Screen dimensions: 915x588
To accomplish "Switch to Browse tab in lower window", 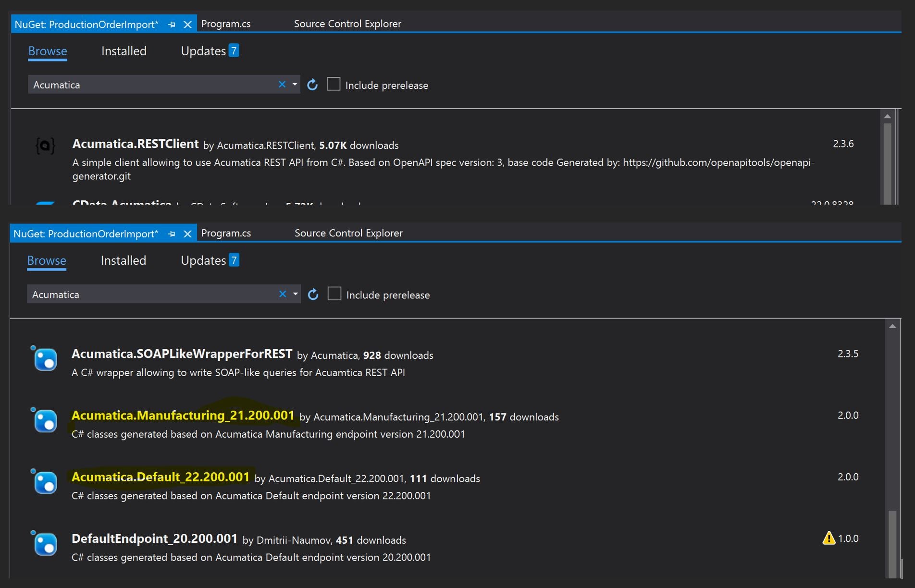I will [x=47, y=260].
